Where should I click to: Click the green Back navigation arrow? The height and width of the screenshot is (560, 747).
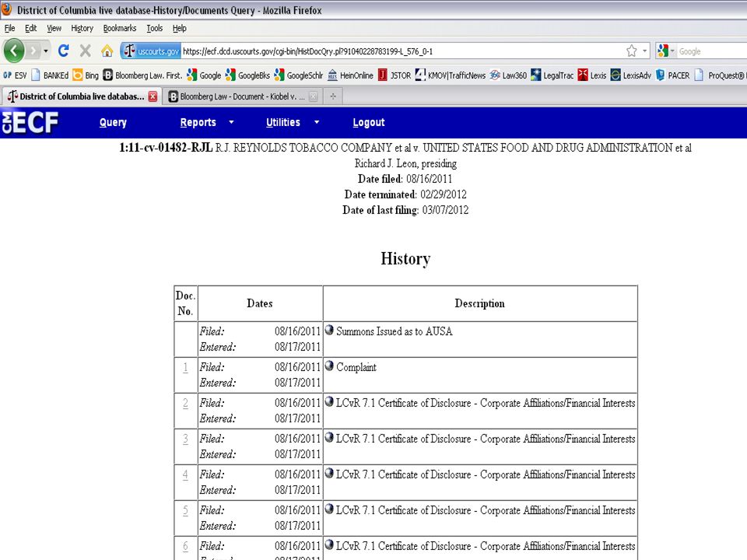click(14, 51)
